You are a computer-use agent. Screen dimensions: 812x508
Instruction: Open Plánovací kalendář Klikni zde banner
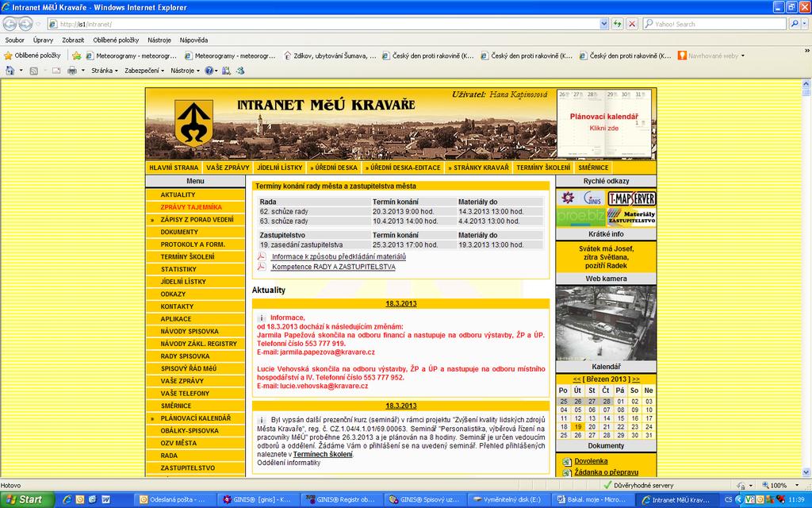pyautogui.click(x=603, y=123)
